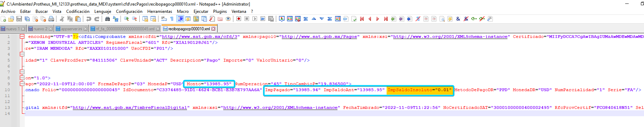644x127 pixels.
Task: Click the ImpPagado="13985.94" text
Action: tap(293, 90)
